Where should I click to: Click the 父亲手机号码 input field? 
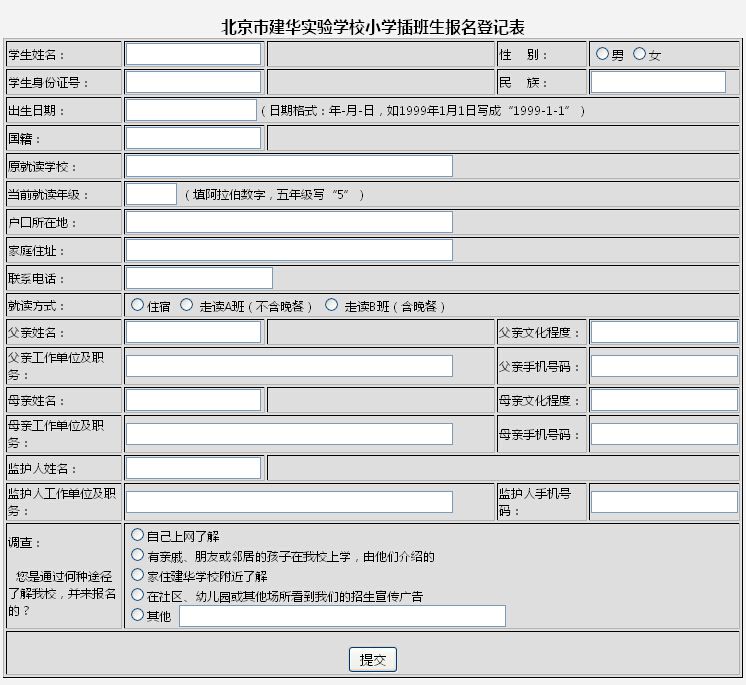664,366
